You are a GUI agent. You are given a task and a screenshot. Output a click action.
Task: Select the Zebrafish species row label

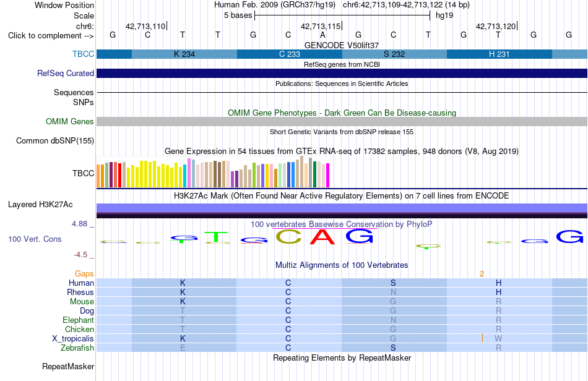coord(77,348)
